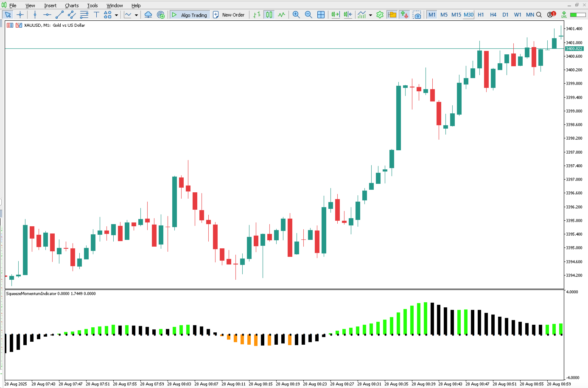Screen dimensions: 588x388
Task: Open the signals subscription icon
Action: coord(160,15)
